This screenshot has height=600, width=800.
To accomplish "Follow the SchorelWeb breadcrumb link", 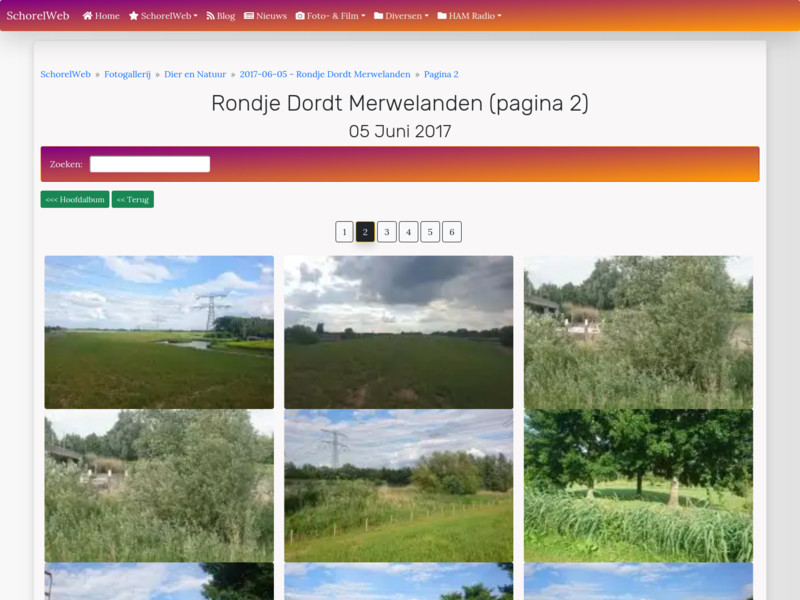I will (65, 74).
